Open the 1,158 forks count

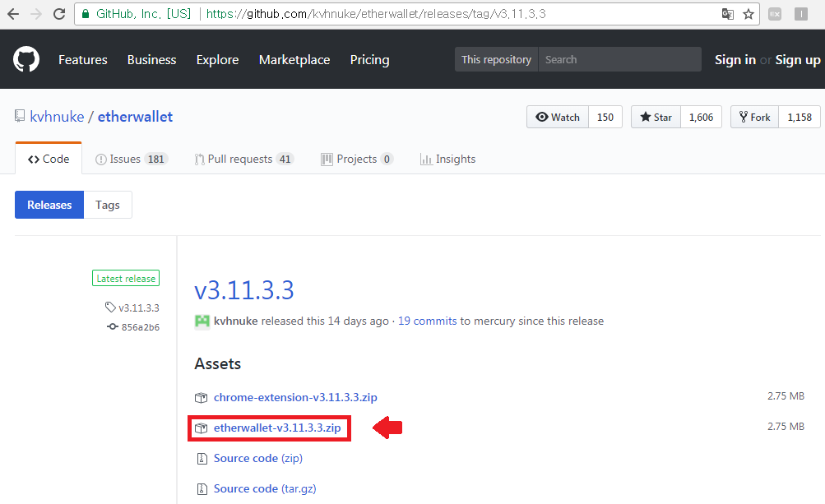point(800,117)
